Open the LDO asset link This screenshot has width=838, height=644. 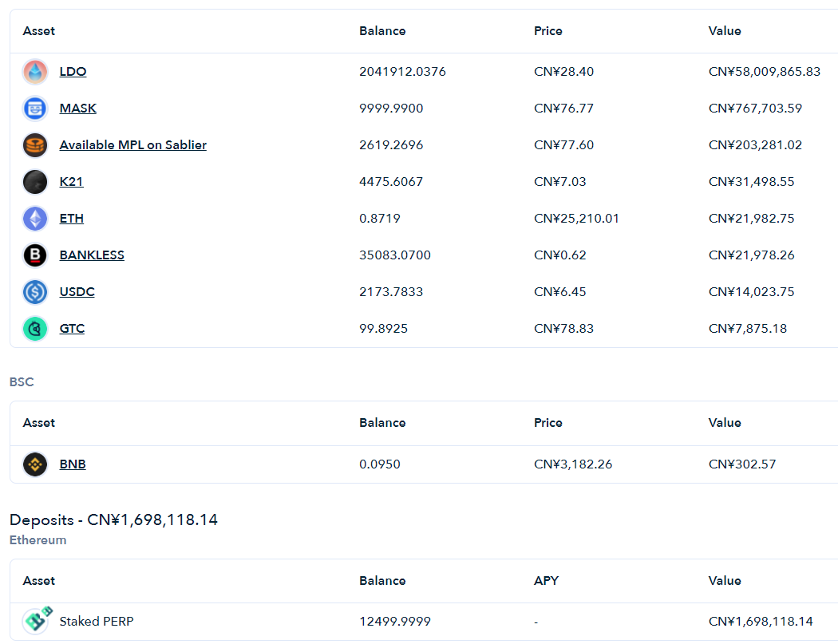tap(73, 72)
